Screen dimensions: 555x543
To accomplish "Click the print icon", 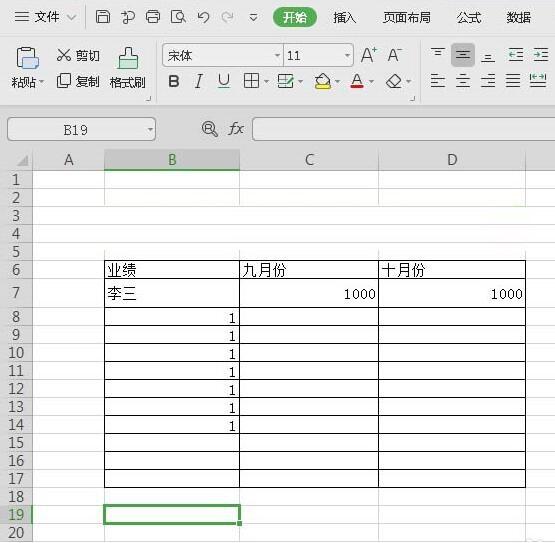I will coord(153,17).
